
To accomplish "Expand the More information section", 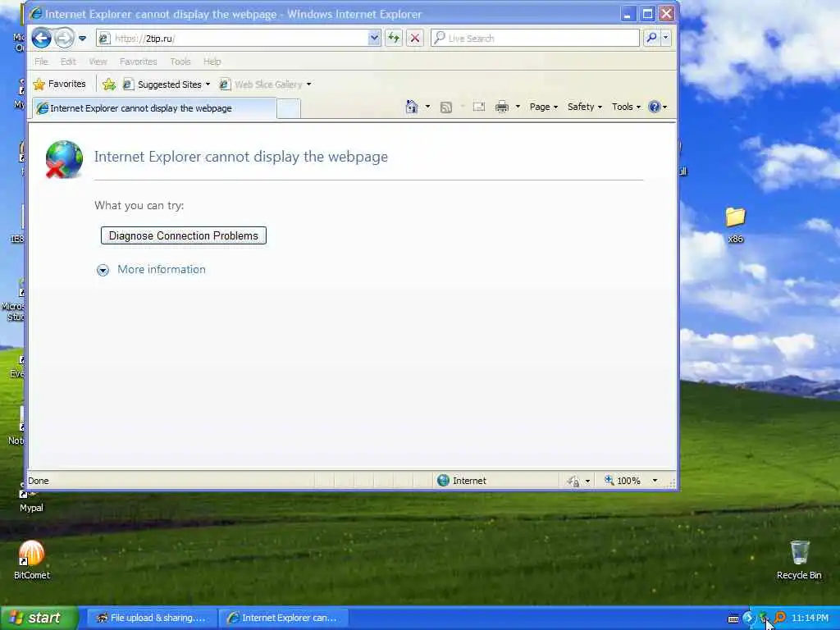I will 103,270.
